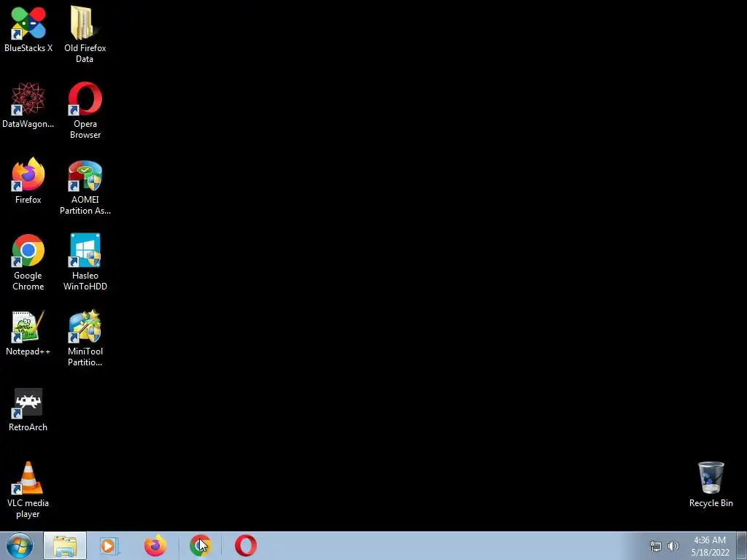
Task: Select the AOMEI Partition Assistant shortcut
Action: pos(85,187)
